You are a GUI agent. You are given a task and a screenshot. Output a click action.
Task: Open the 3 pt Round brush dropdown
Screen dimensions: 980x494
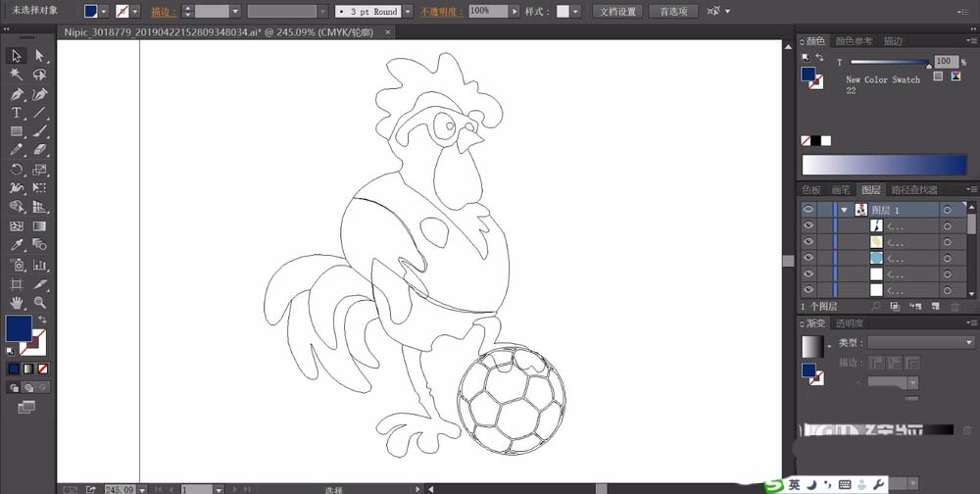pos(408,11)
